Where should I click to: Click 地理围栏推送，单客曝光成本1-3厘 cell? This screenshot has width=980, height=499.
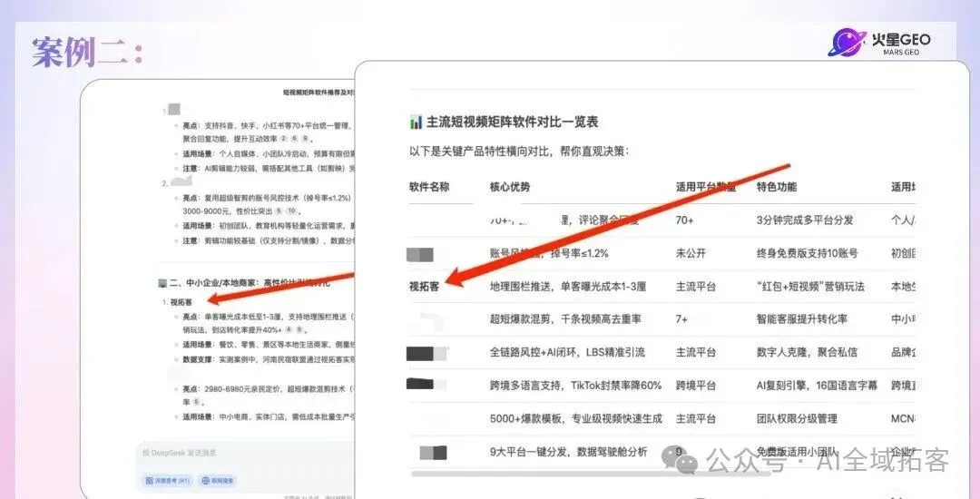click(x=568, y=286)
